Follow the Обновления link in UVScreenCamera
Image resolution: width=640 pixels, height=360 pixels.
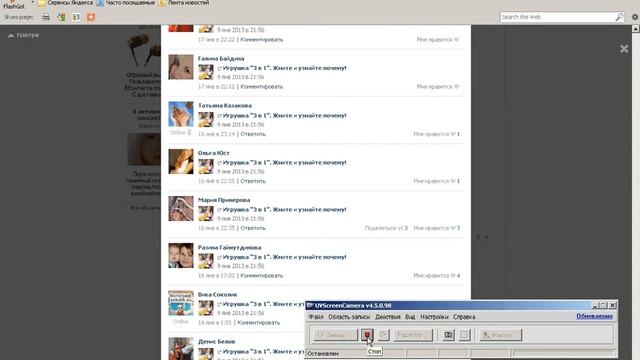pos(594,316)
